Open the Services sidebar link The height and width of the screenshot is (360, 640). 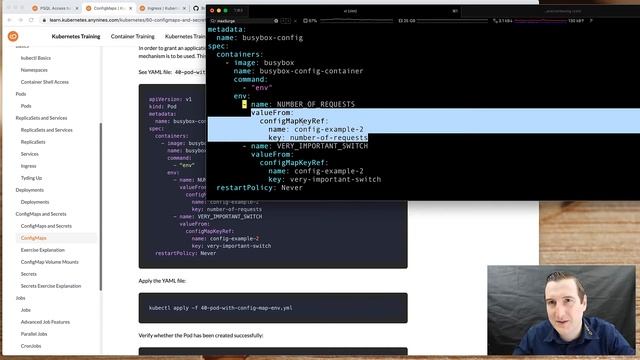(30, 154)
